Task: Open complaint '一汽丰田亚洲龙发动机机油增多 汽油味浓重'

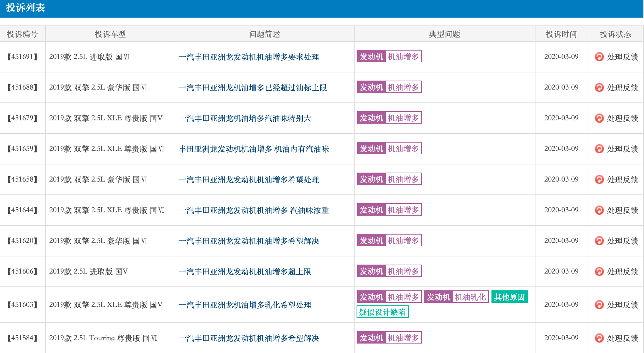Action: [x=254, y=210]
